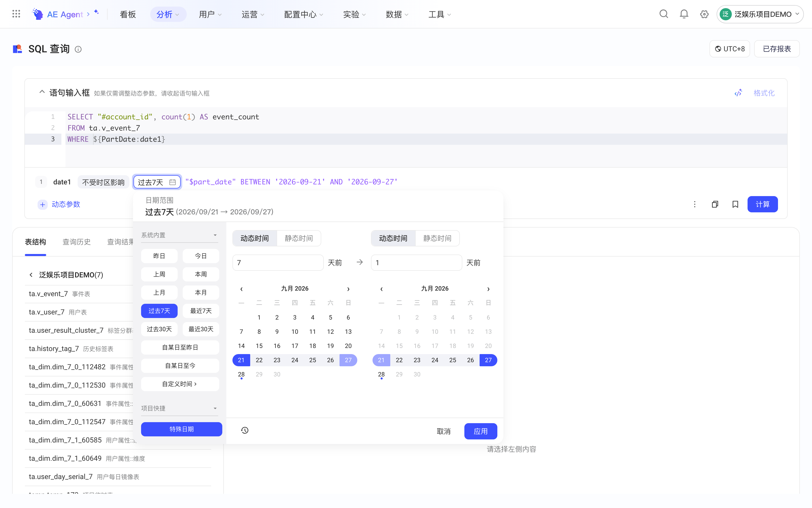The height and width of the screenshot is (508, 812).
Task: Click the start days-ago input showing 7
Action: (278, 262)
